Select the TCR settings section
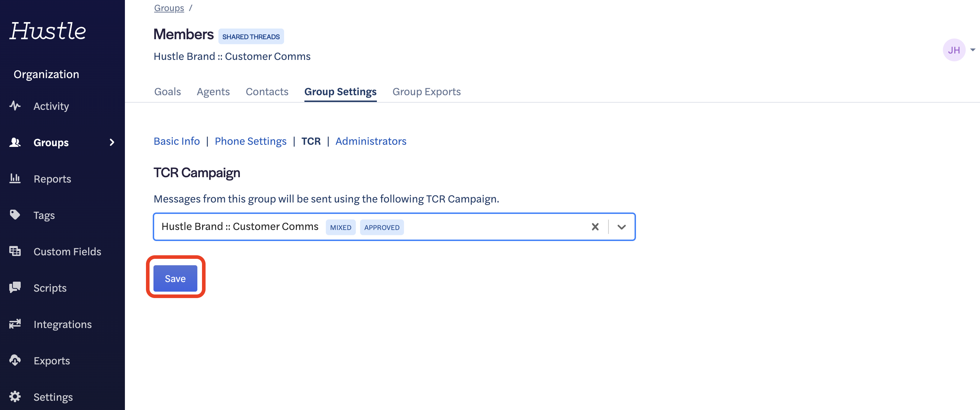980x410 pixels. [x=311, y=141]
